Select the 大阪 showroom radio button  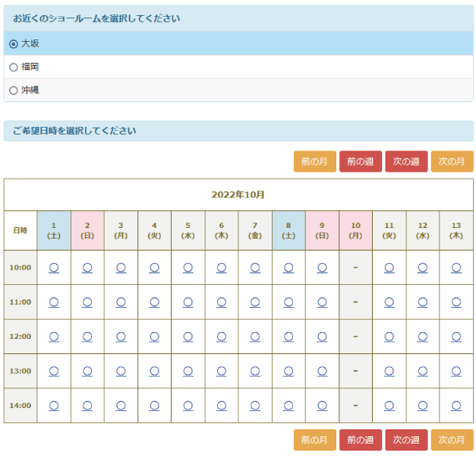coord(14,44)
